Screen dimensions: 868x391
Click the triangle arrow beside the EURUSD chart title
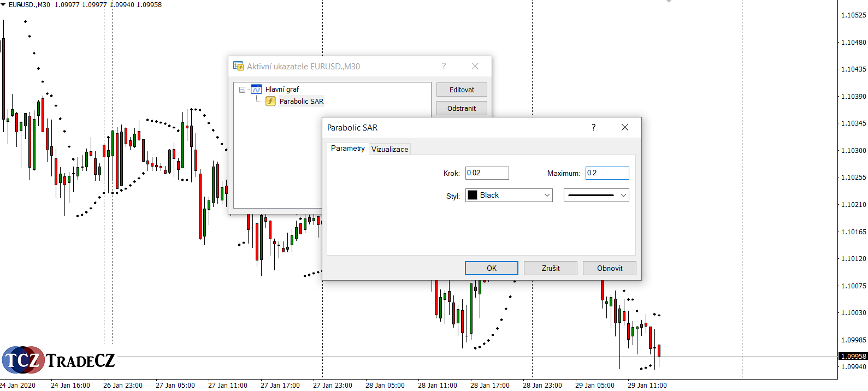point(3,4)
